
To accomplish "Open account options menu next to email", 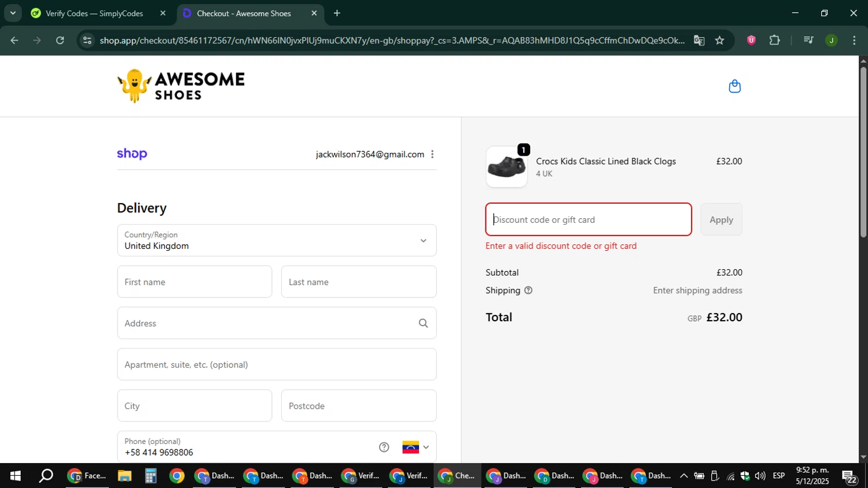I will 432,154.
